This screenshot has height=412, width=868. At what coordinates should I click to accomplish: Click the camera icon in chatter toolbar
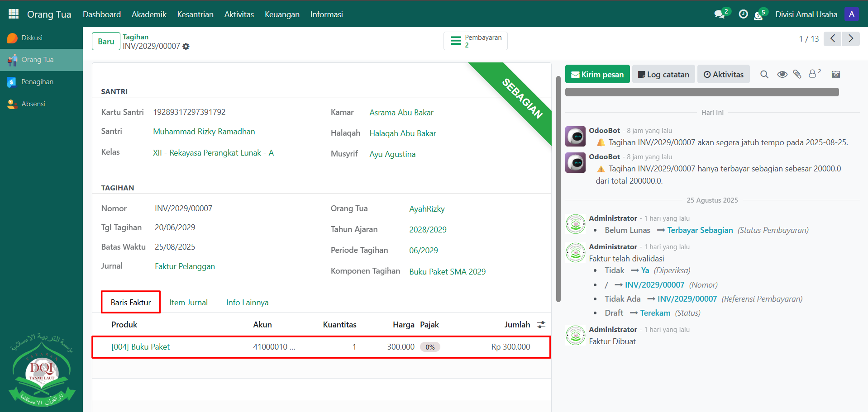[836, 75]
